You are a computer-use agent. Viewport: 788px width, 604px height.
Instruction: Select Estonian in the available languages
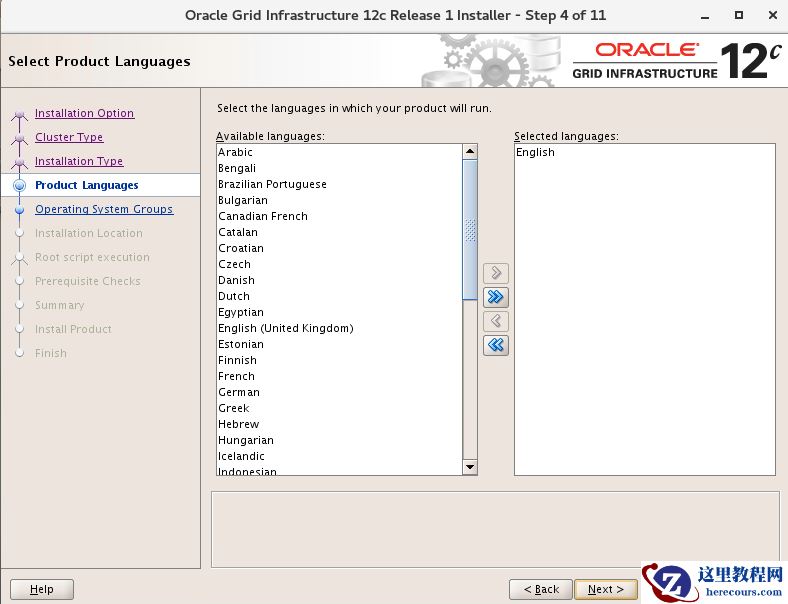click(339, 344)
